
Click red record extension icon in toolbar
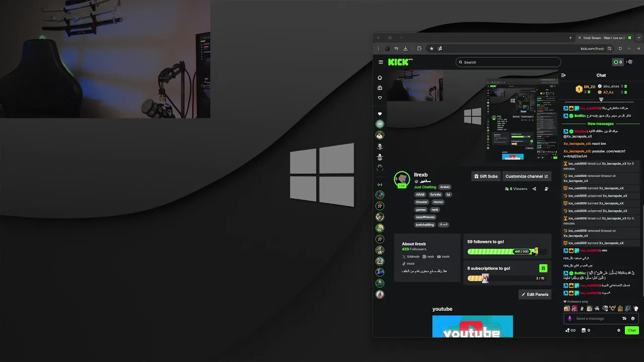pyautogui.click(x=387, y=49)
